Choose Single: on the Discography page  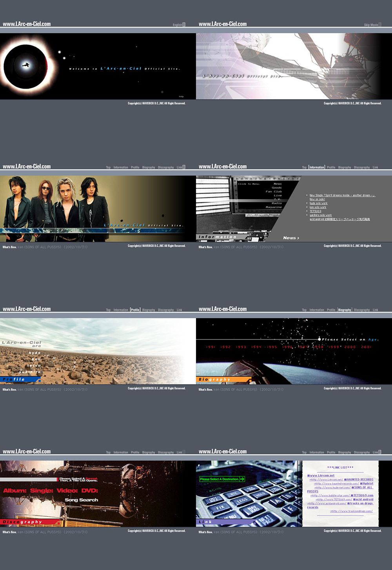click(x=42, y=490)
